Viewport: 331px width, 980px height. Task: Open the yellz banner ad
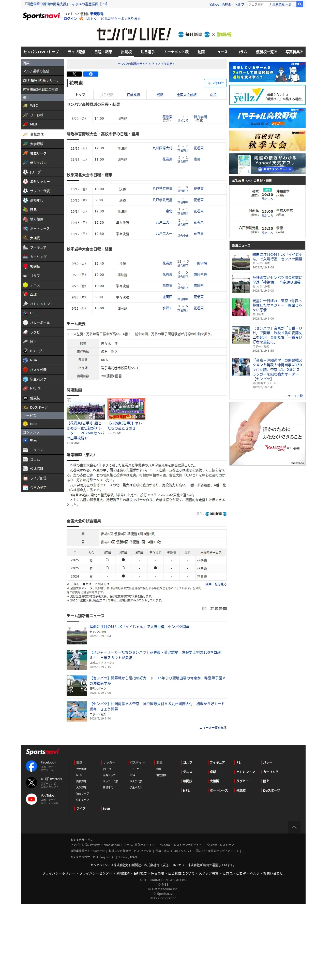pyautogui.click(x=267, y=95)
